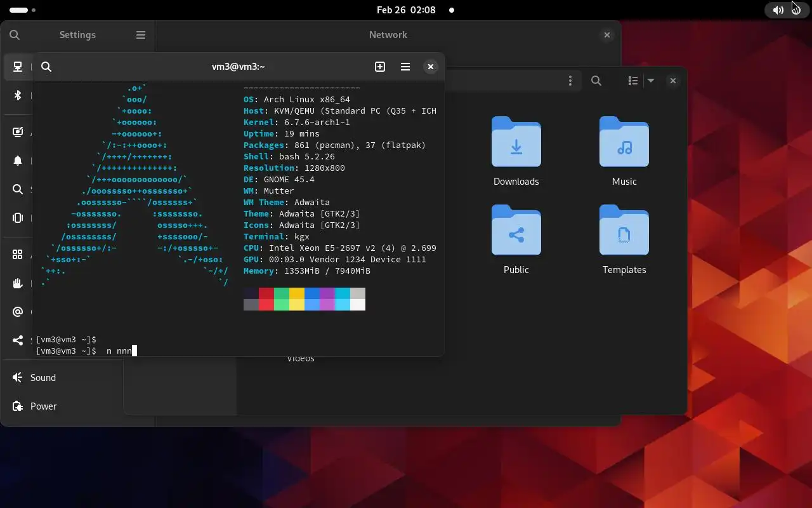This screenshot has height=508, width=812.
Task: Click the 'Packages: 861 (pacman), 37 (flatpak)' line
Action: pyautogui.click(x=335, y=145)
